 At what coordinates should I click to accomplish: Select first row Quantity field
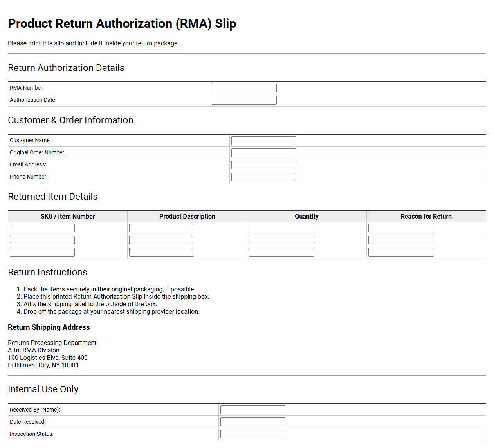pos(281,228)
